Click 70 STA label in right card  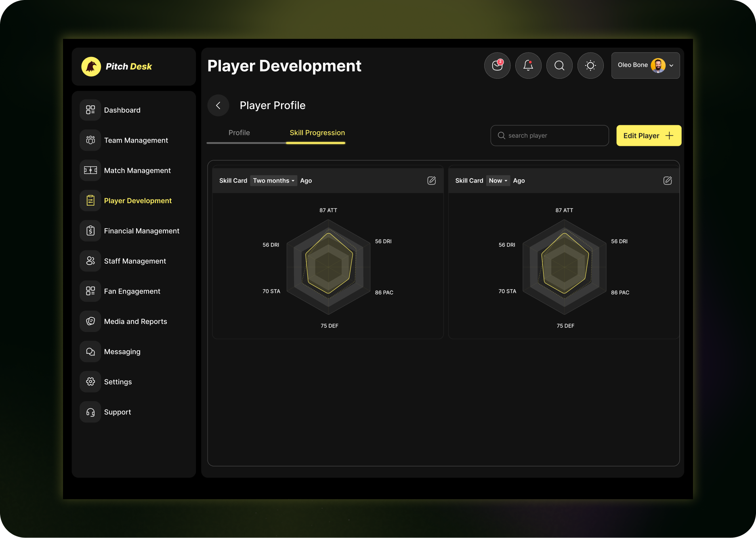point(507,291)
